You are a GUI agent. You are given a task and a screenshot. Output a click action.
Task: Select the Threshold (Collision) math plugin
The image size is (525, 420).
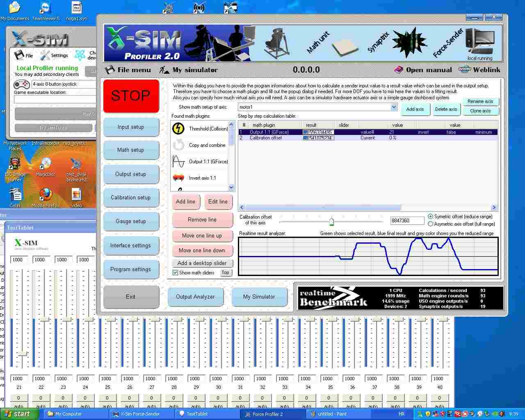[200, 129]
